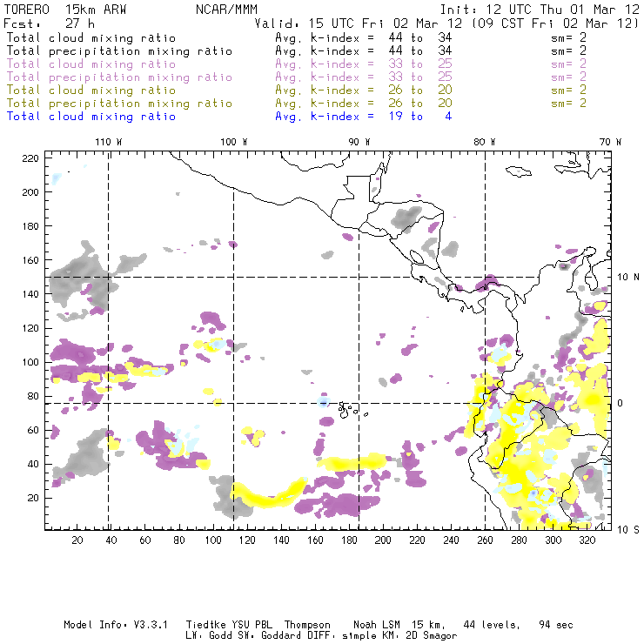The image size is (644, 644).
Task: Click the "140" tick on the horizontal axis
Action: pyautogui.click(x=281, y=540)
